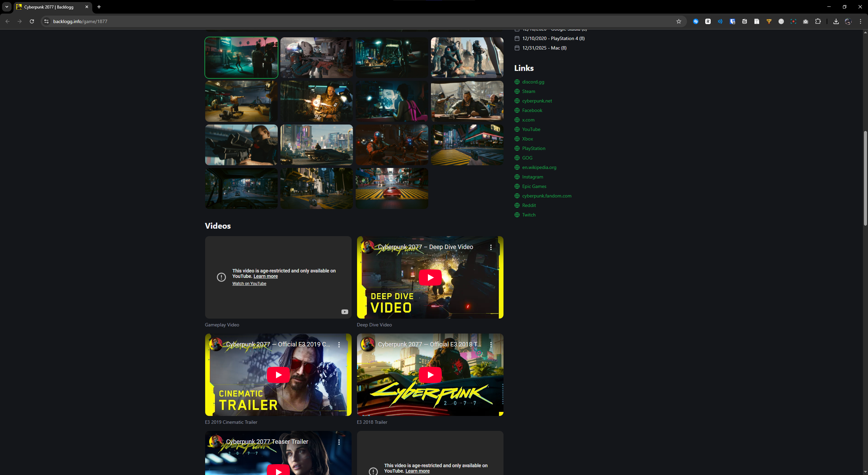Reload the page with refresh icon
The width and height of the screenshot is (868, 475).
pyautogui.click(x=32, y=21)
